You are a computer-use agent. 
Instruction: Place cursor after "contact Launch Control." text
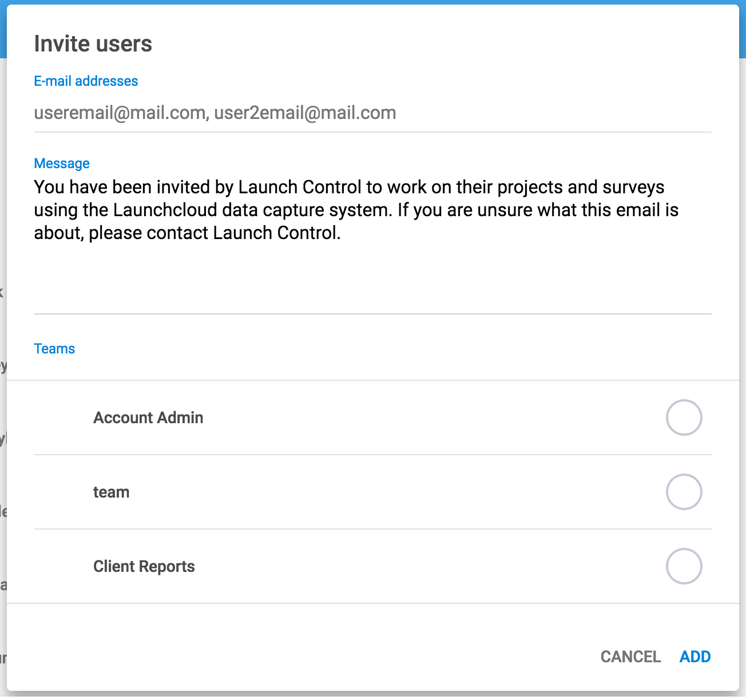click(x=342, y=233)
